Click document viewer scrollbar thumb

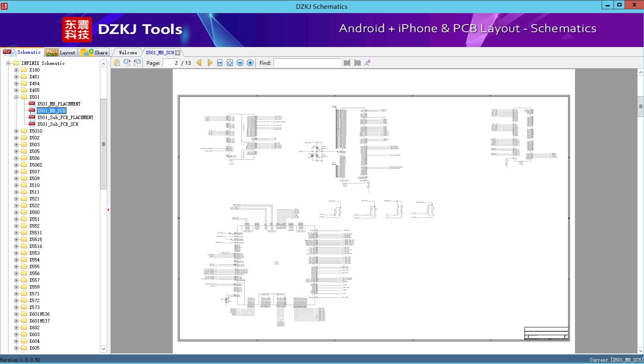[x=641, y=106]
